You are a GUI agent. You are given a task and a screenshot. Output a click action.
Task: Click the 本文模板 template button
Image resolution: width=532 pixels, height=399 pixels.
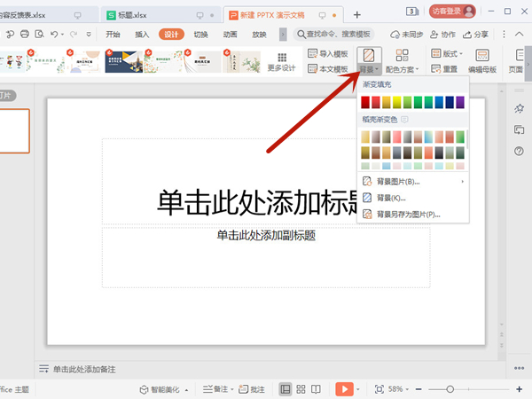(x=327, y=69)
